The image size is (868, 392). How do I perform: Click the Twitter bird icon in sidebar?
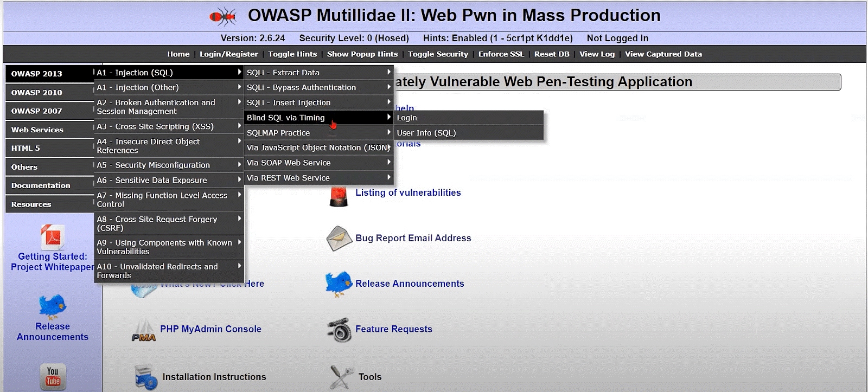53,306
